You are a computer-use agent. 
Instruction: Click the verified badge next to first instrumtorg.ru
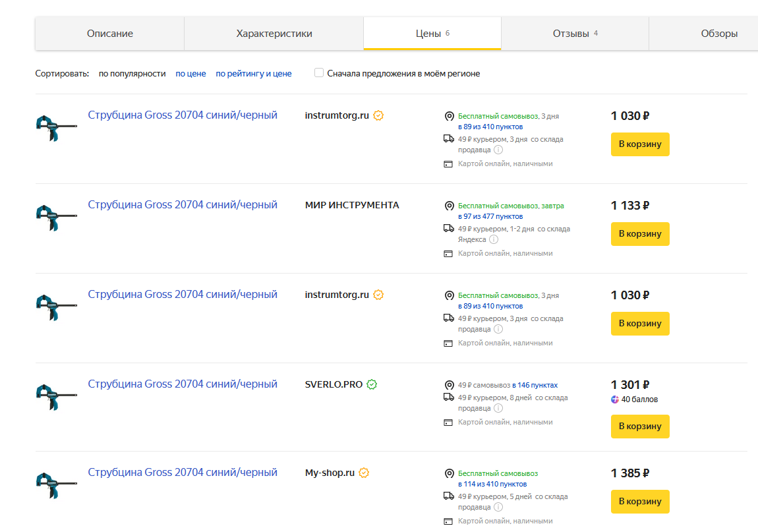(x=378, y=115)
